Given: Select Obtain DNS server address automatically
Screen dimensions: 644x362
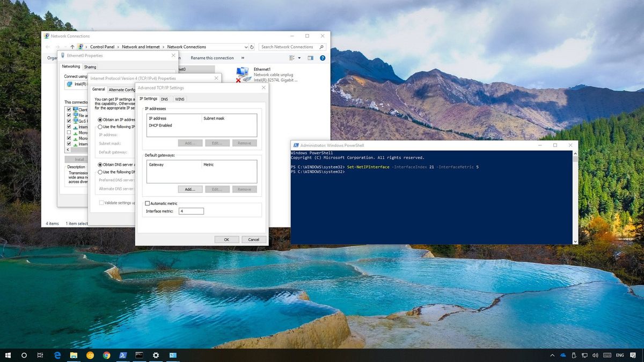Looking at the screenshot, I should click(99, 164).
